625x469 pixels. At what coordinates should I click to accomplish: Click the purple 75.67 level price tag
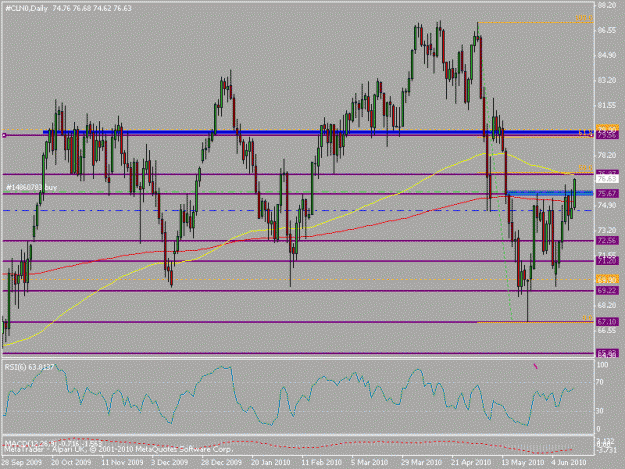coord(607,194)
